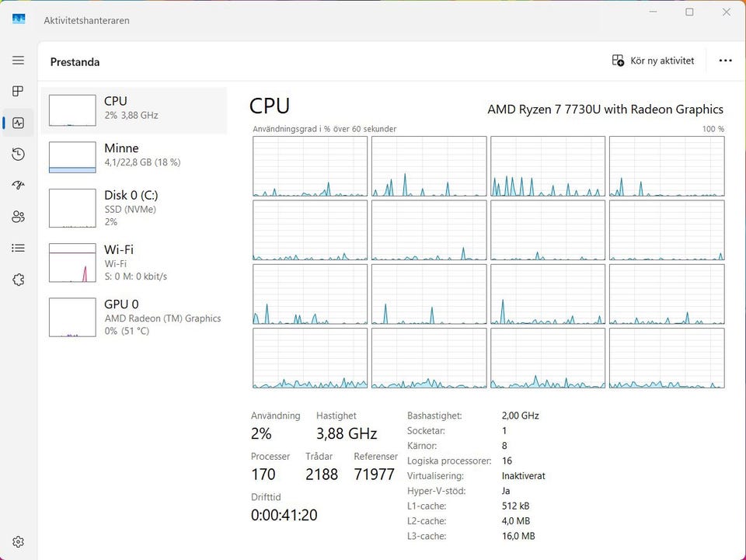Click the Socketar value 1

tap(504, 431)
